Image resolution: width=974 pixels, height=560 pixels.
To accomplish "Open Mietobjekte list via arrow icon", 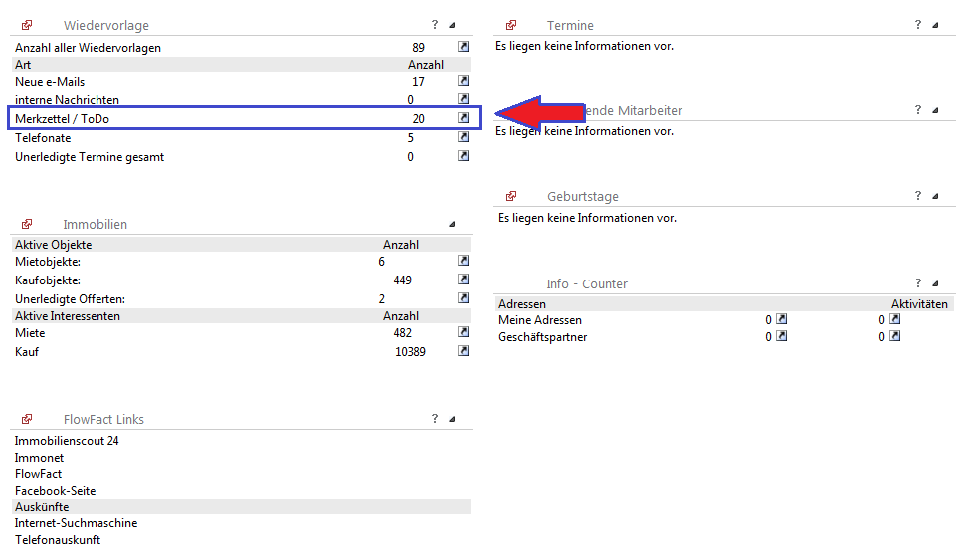I will coord(463,261).
